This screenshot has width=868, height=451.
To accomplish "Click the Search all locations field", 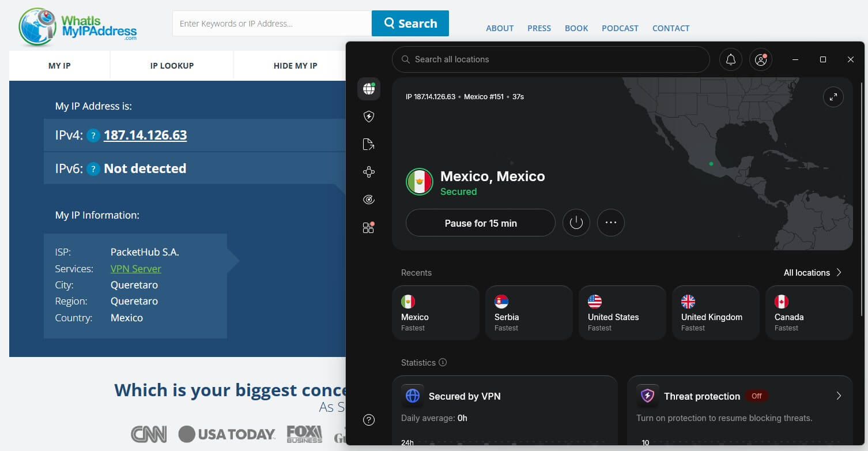I will click(x=551, y=59).
